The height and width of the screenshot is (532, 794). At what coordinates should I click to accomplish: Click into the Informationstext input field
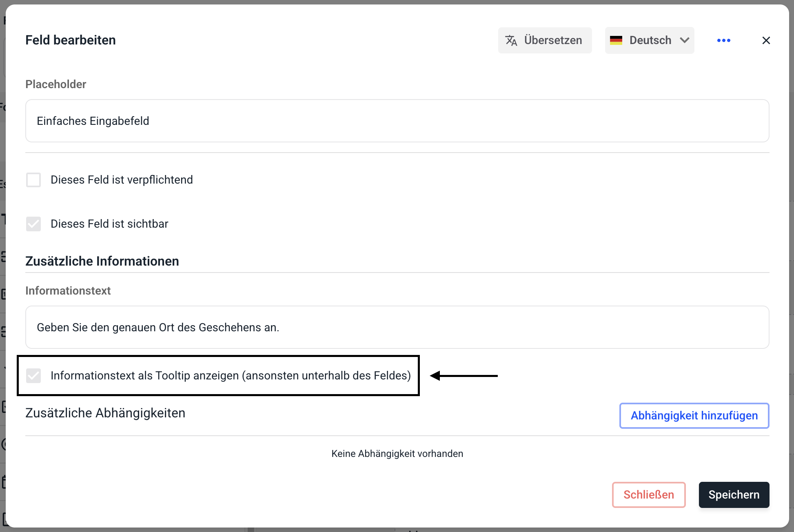pos(397,328)
